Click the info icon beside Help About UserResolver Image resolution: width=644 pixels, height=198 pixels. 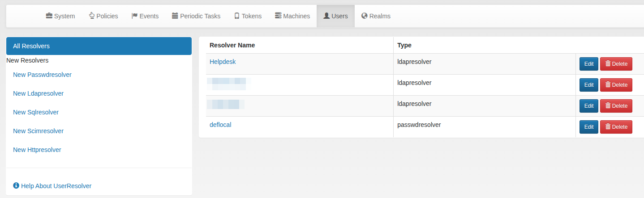click(16, 185)
